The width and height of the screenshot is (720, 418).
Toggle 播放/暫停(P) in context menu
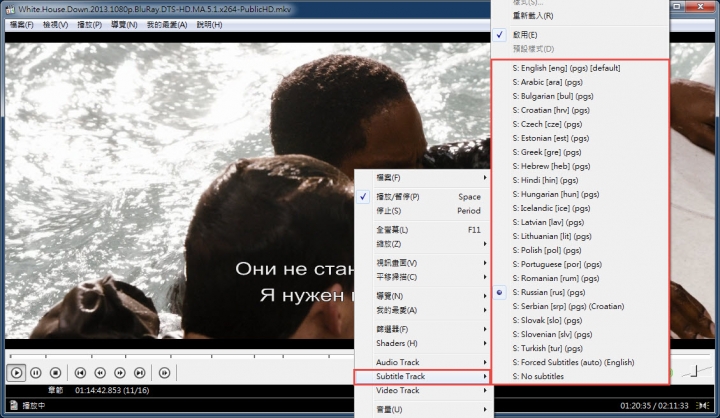tap(423, 197)
